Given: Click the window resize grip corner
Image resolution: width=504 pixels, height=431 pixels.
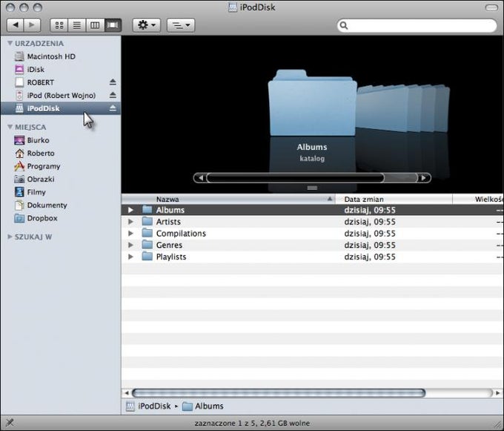Looking at the screenshot, I should pos(499,426).
